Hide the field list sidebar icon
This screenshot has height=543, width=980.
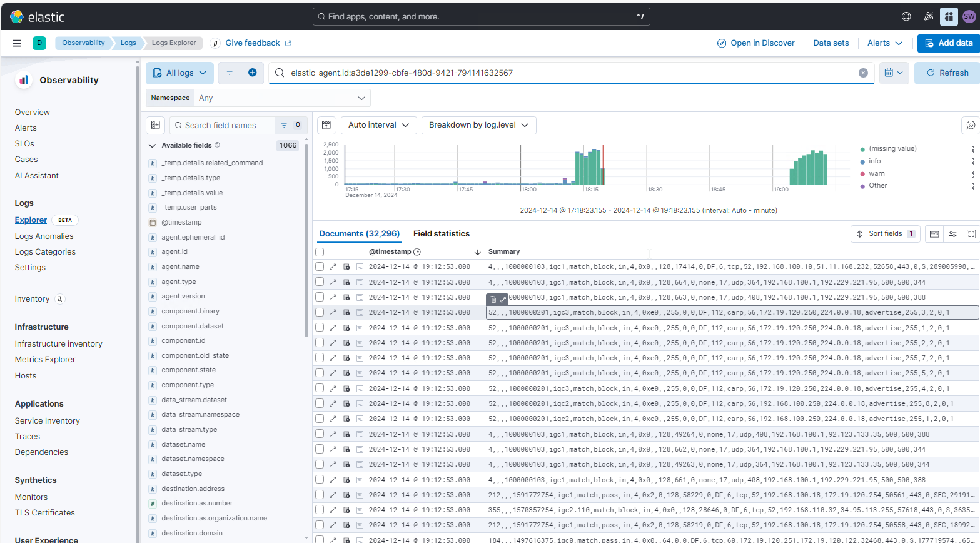(155, 125)
